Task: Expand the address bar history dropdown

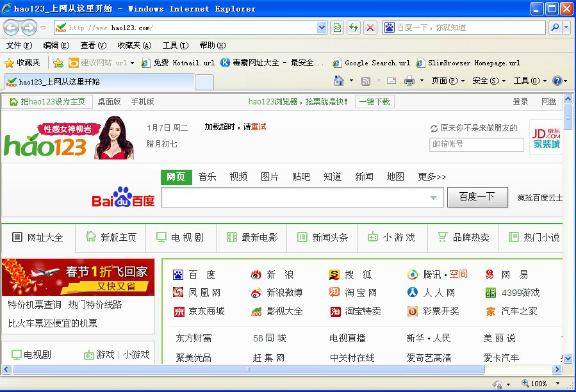Action: pyautogui.click(x=322, y=28)
